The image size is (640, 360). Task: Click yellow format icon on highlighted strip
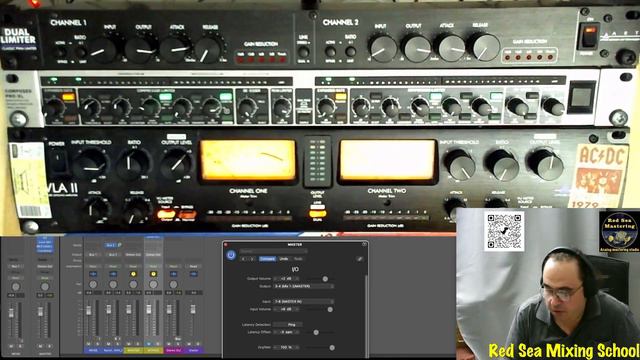click(x=153, y=274)
